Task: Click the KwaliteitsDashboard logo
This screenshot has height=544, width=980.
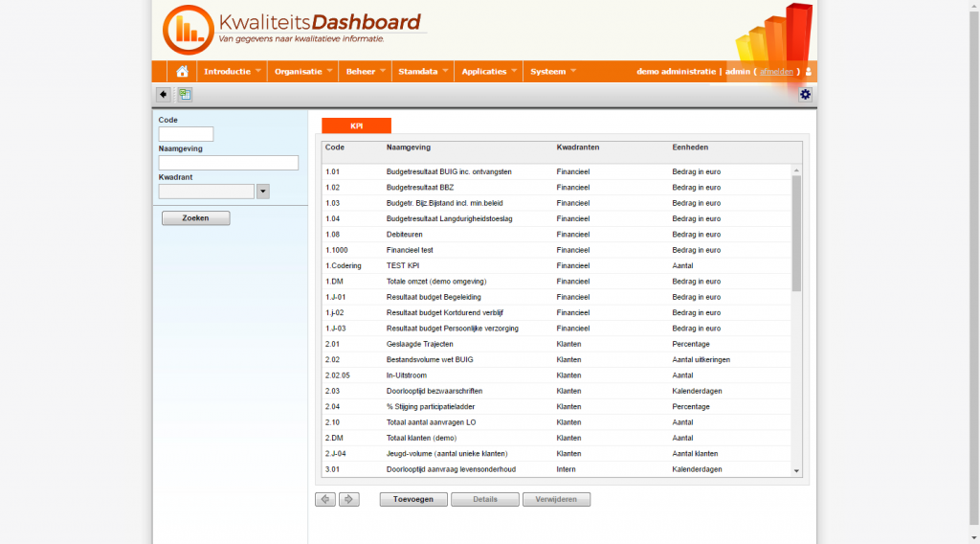Action: tap(292, 30)
